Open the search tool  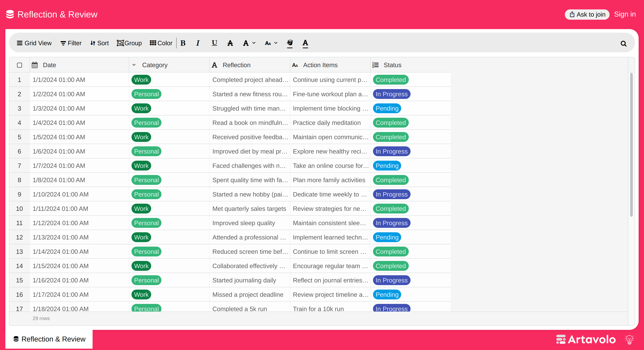pyautogui.click(x=623, y=44)
